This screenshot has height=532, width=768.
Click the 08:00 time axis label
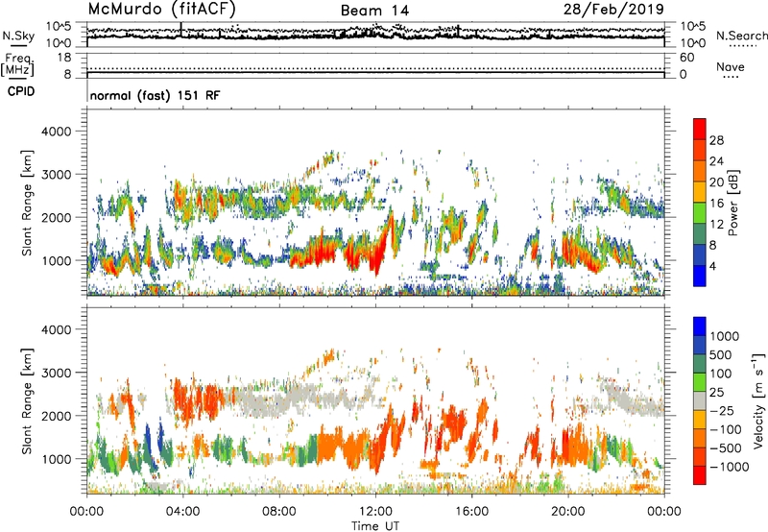coord(279,512)
